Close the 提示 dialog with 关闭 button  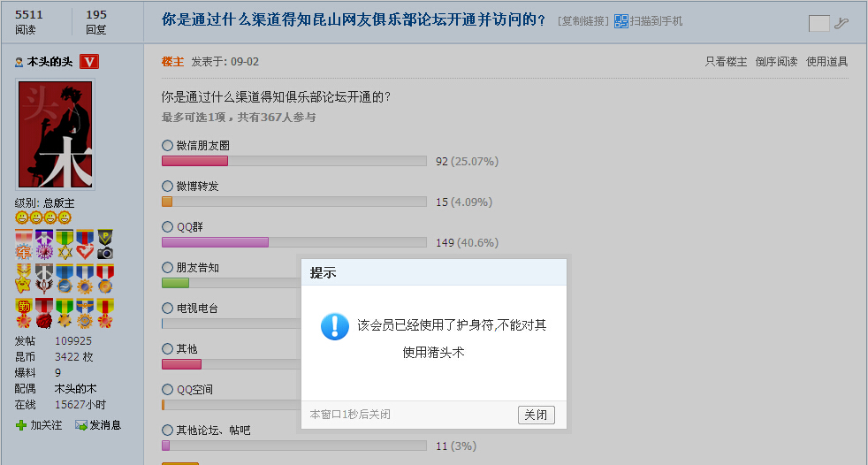(x=536, y=415)
